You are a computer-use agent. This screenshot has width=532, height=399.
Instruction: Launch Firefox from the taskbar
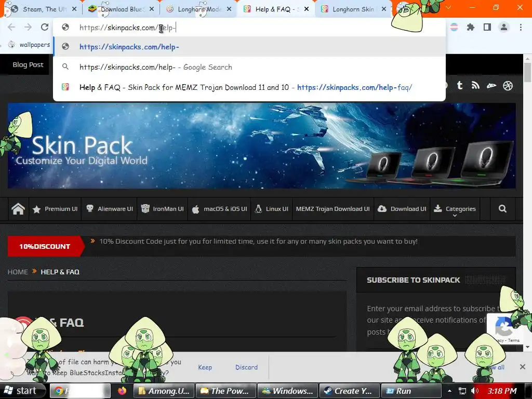122,391
